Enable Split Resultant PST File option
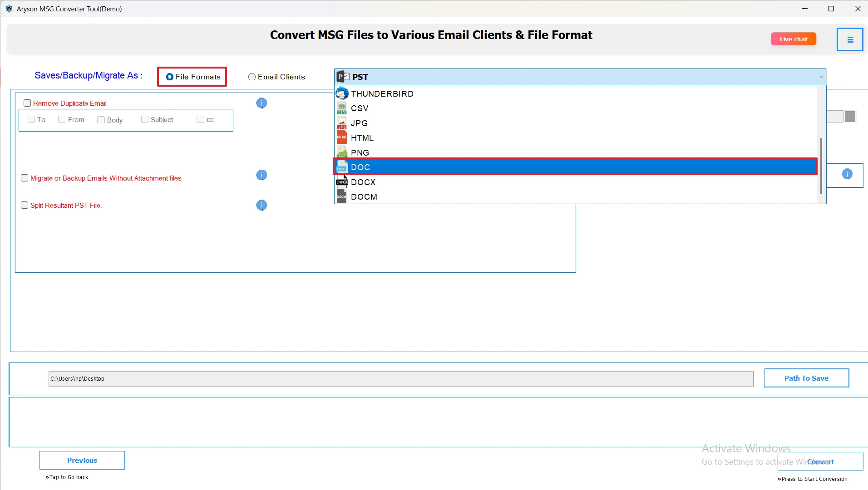Image resolution: width=868 pixels, height=490 pixels. pos(25,205)
